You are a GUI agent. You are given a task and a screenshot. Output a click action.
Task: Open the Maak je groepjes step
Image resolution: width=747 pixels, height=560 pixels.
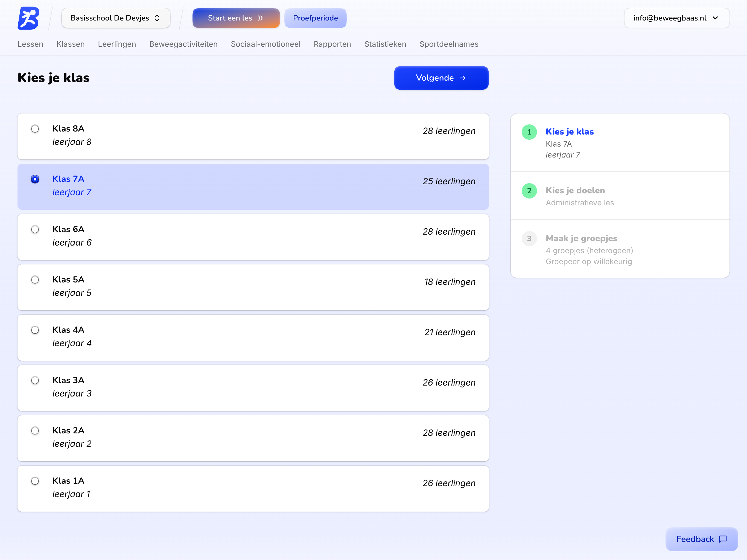pyautogui.click(x=581, y=238)
